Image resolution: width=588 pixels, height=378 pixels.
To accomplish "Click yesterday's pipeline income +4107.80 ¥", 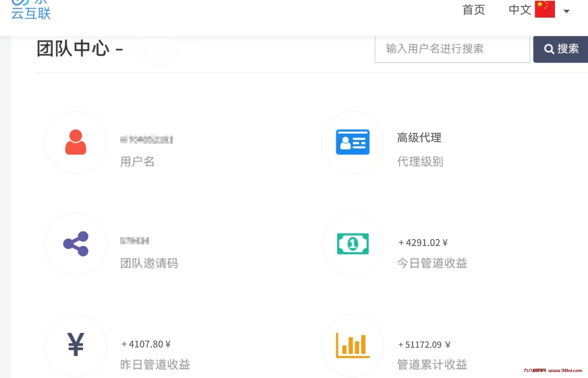I will [146, 344].
